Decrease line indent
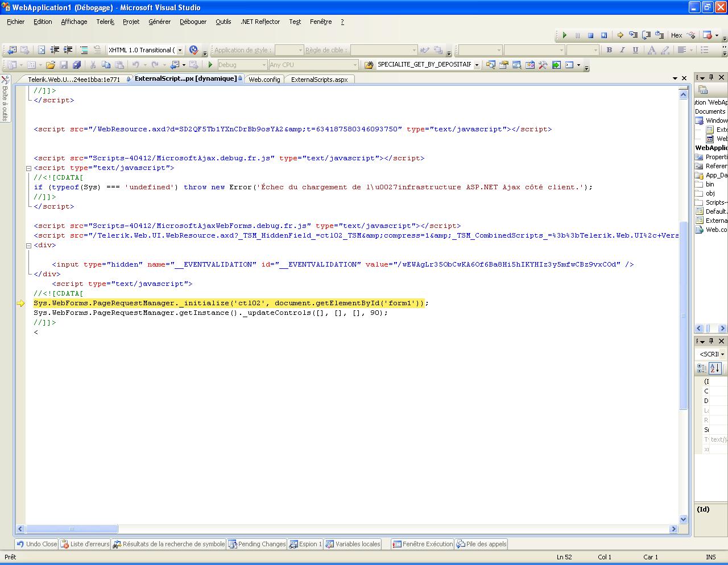The image size is (728, 565). [x=55, y=50]
